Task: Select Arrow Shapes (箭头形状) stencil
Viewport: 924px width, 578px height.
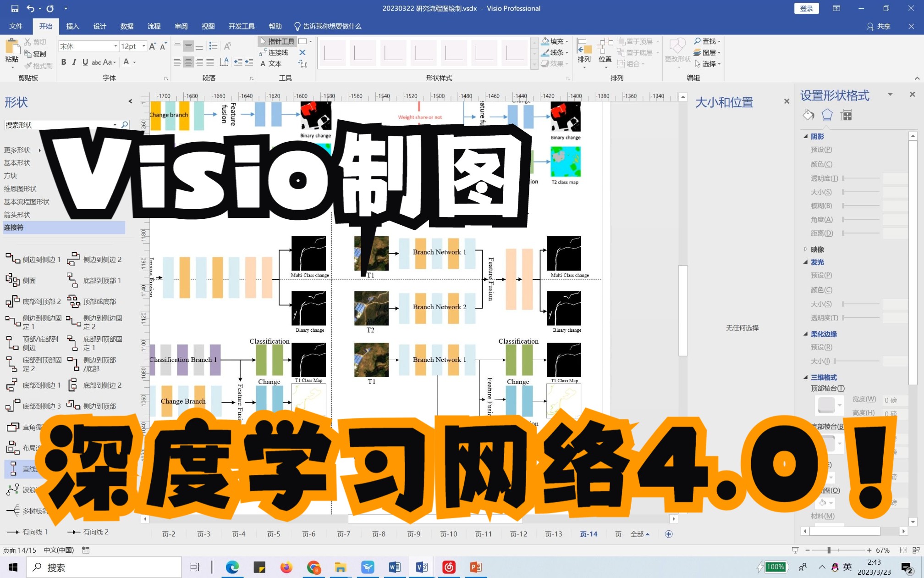Action: pyautogui.click(x=17, y=215)
